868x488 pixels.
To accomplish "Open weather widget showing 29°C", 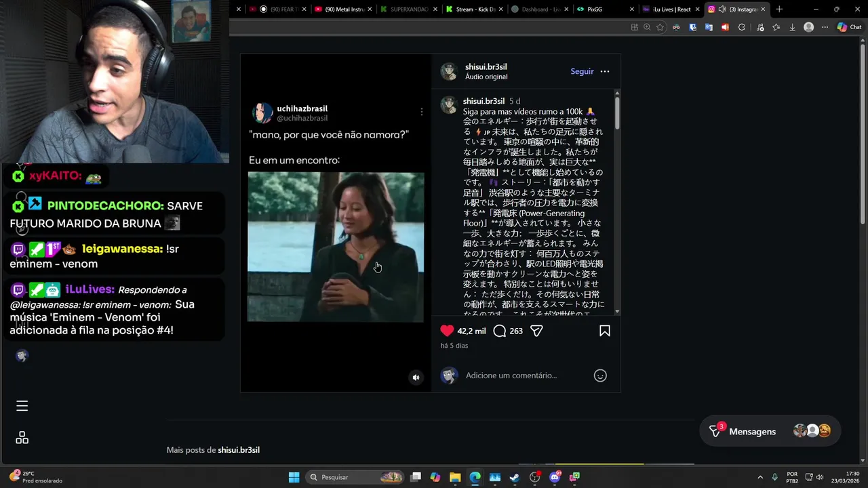I will 36,477.
